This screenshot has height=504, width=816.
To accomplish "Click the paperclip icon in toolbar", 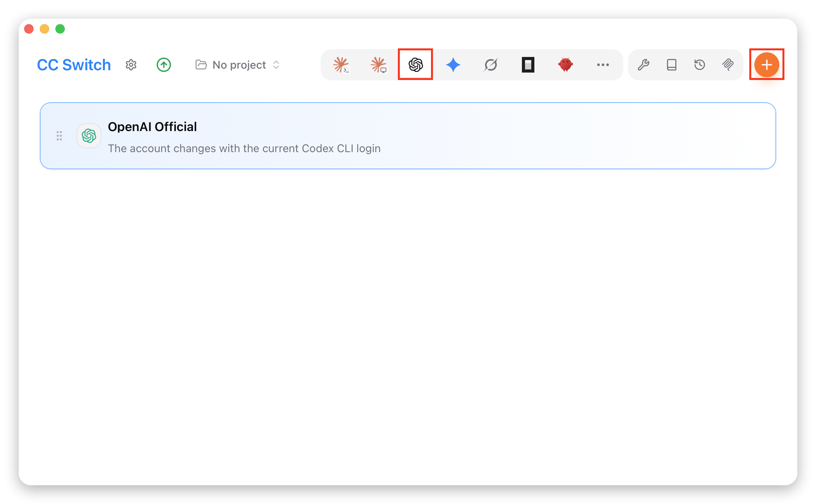I will coord(728,65).
